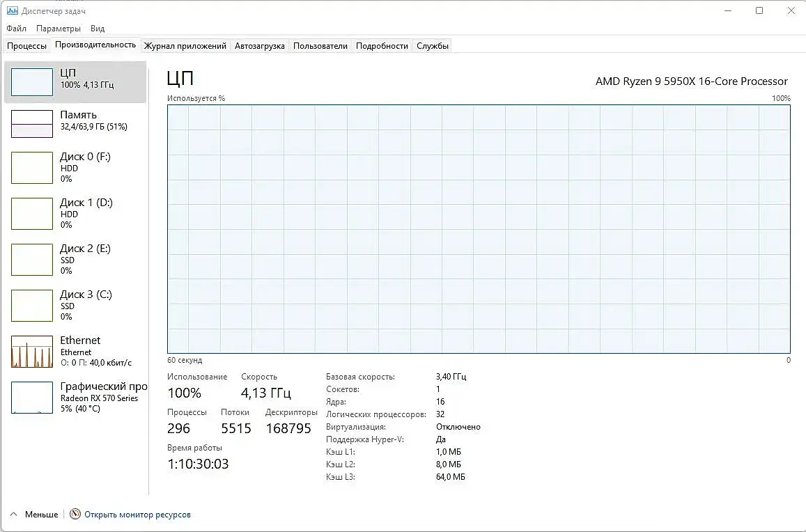This screenshot has height=532, width=806.
Task: Switch to the Процессы tab
Action: pos(27,46)
